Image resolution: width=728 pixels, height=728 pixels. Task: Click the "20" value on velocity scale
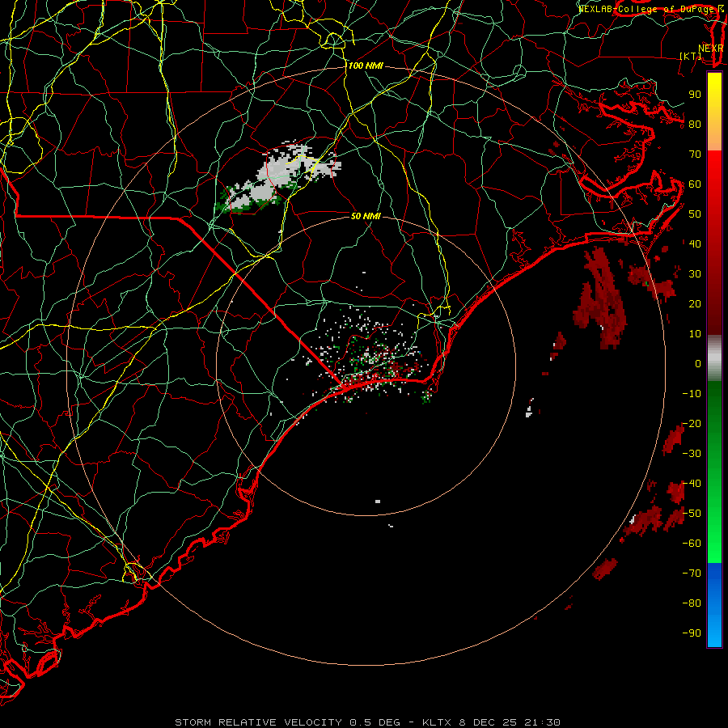click(x=695, y=304)
